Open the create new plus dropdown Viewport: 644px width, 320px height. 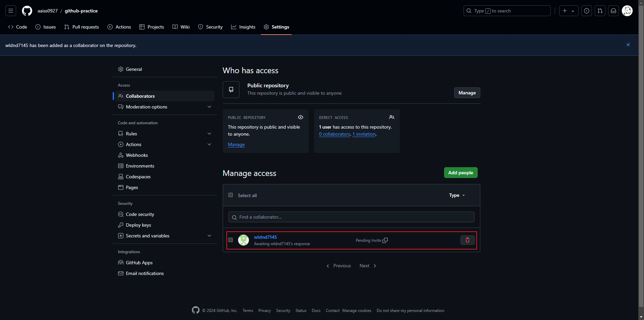[x=569, y=11]
